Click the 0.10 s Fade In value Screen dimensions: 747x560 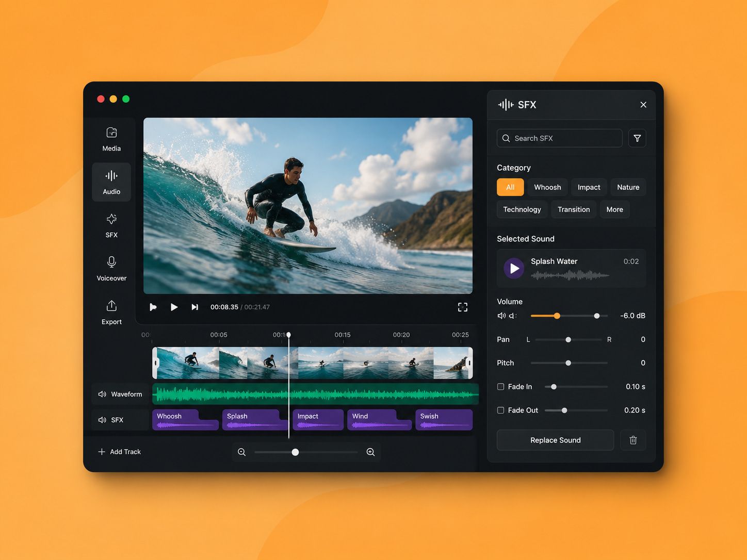(x=636, y=387)
